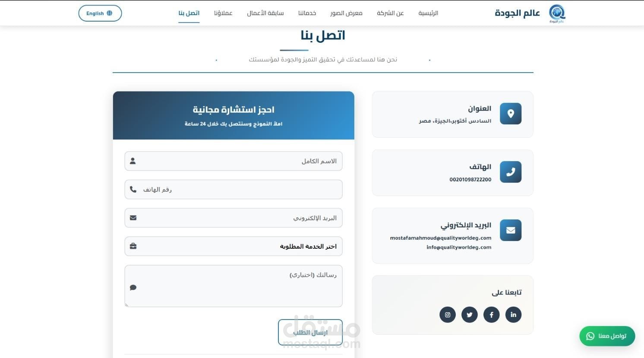Submit the form with ارسال الطلب button

[310, 333]
